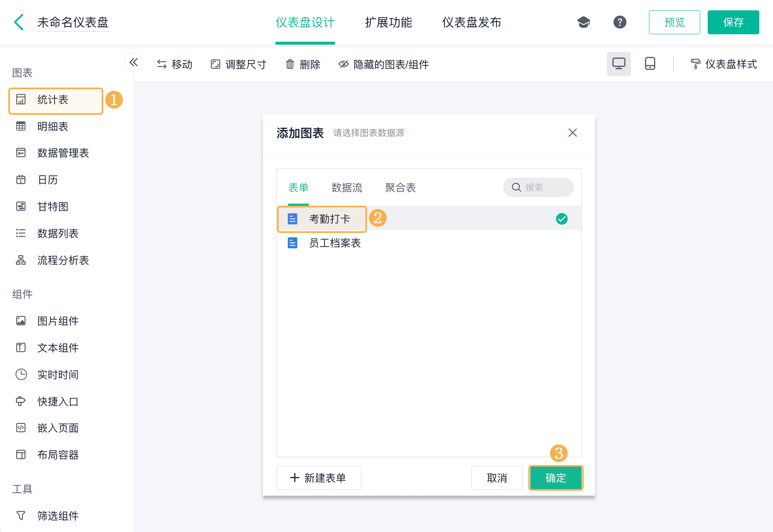Open 仪表盘样式 settings

tap(723, 64)
